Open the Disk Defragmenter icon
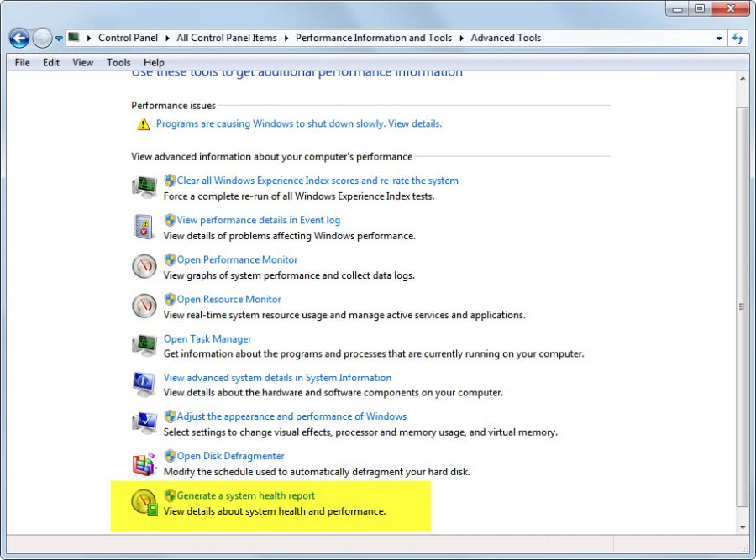This screenshot has width=756, height=560. point(144,462)
